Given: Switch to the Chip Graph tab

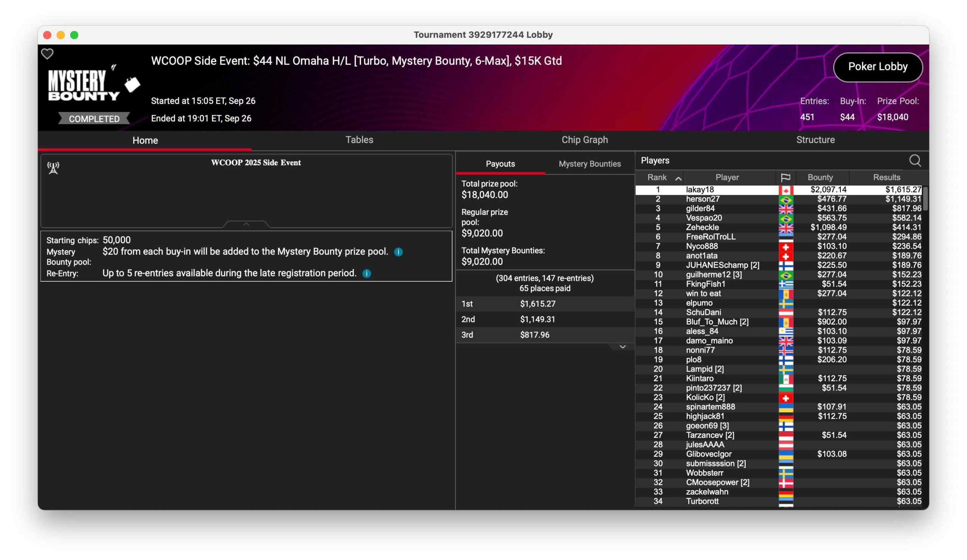Looking at the screenshot, I should (584, 140).
